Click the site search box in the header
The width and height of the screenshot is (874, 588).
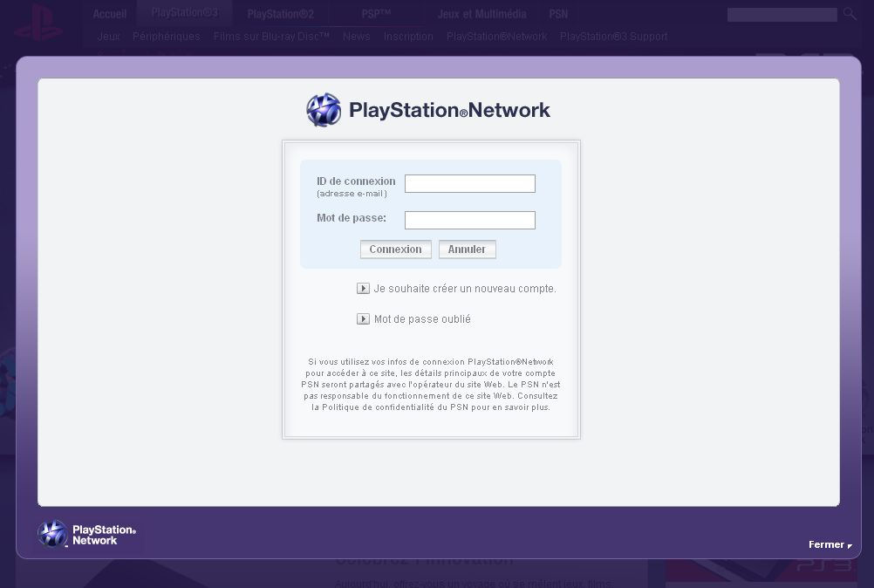point(782,15)
